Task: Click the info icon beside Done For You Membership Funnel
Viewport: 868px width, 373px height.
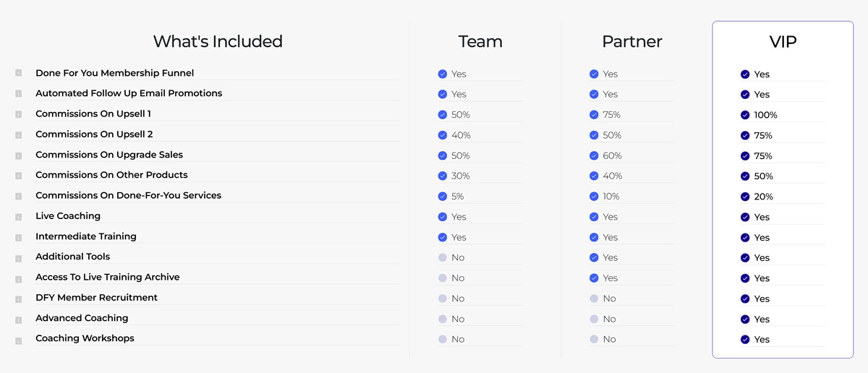Action: [x=19, y=73]
